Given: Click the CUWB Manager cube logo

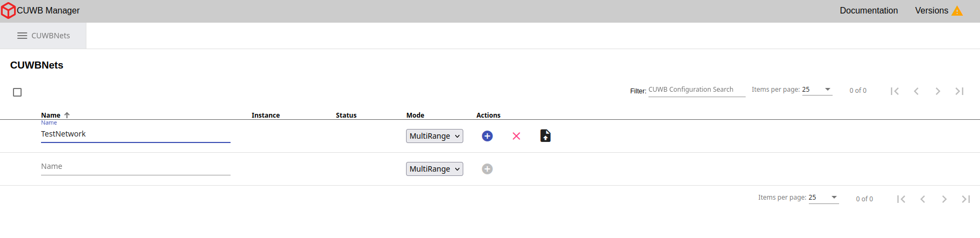Looking at the screenshot, I should coord(8,11).
